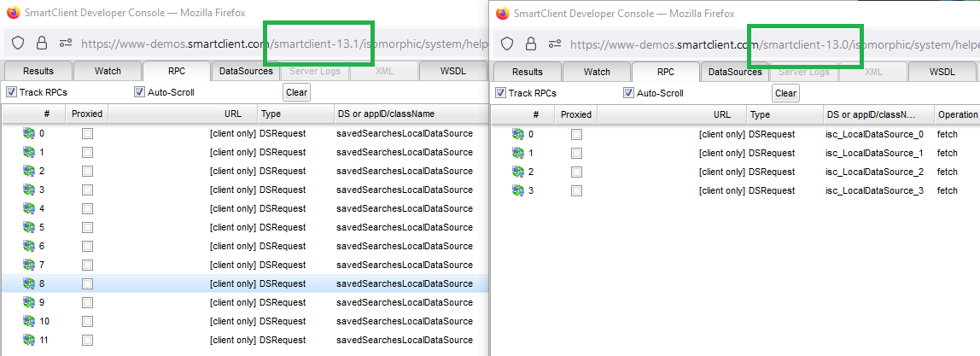Switch to Results tab in right window
The height and width of the screenshot is (356, 980).
pyautogui.click(x=528, y=72)
